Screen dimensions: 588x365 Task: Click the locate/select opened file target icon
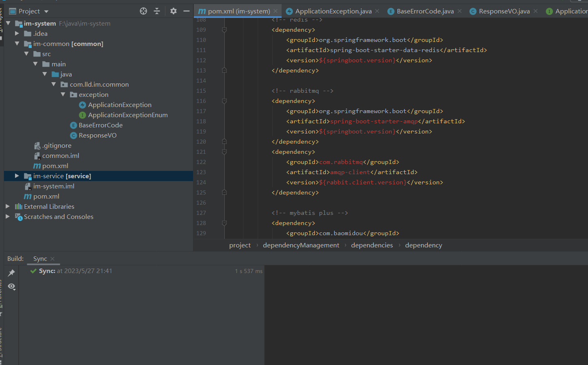click(143, 11)
